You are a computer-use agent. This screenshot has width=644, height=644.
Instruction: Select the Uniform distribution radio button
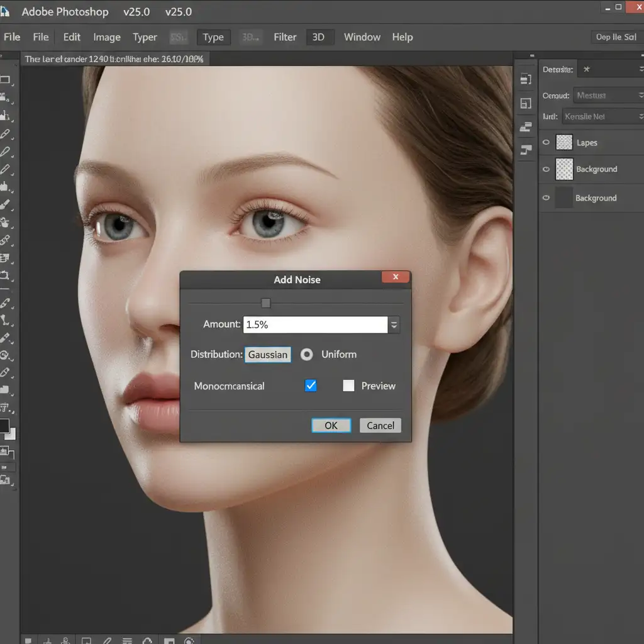306,355
